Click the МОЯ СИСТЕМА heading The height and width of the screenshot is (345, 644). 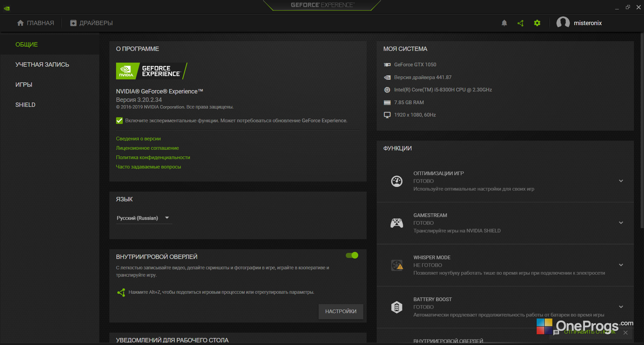(405, 49)
